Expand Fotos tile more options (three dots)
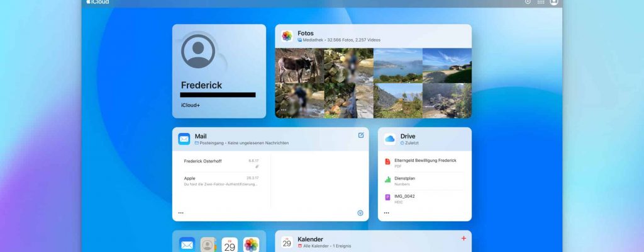The image size is (644, 252). click(284, 110)
